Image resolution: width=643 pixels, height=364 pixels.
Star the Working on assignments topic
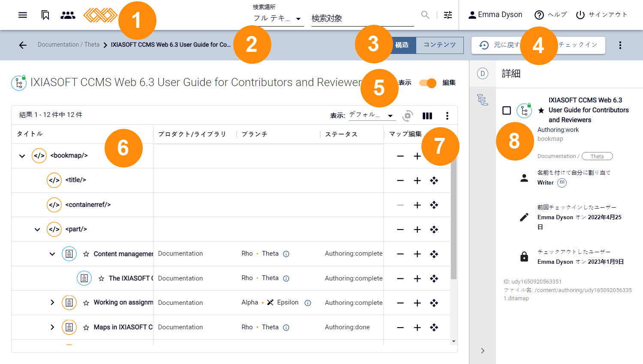coord(86,303)
